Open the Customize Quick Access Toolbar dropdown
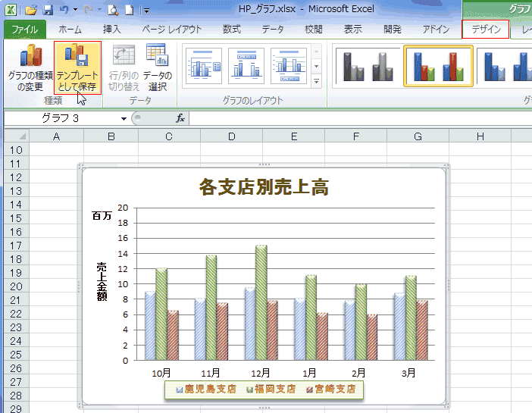This screenshot has width=532, height=413. (x=146, y=11)
